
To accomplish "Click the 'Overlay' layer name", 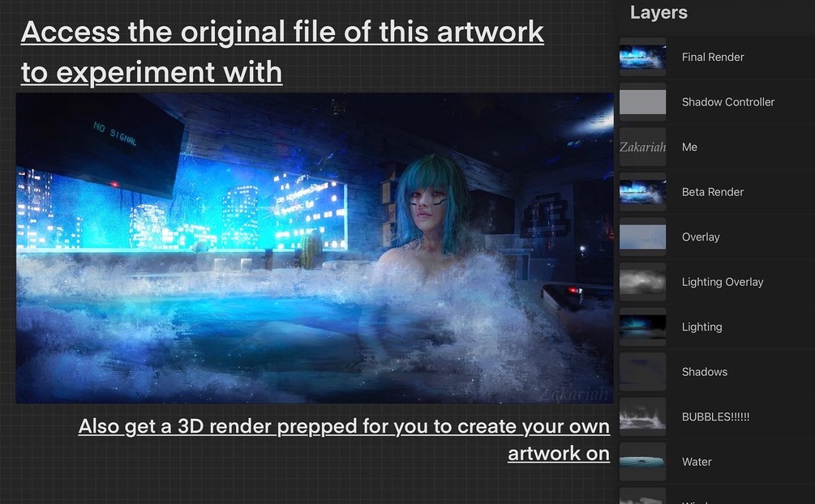I will (701, 237).
